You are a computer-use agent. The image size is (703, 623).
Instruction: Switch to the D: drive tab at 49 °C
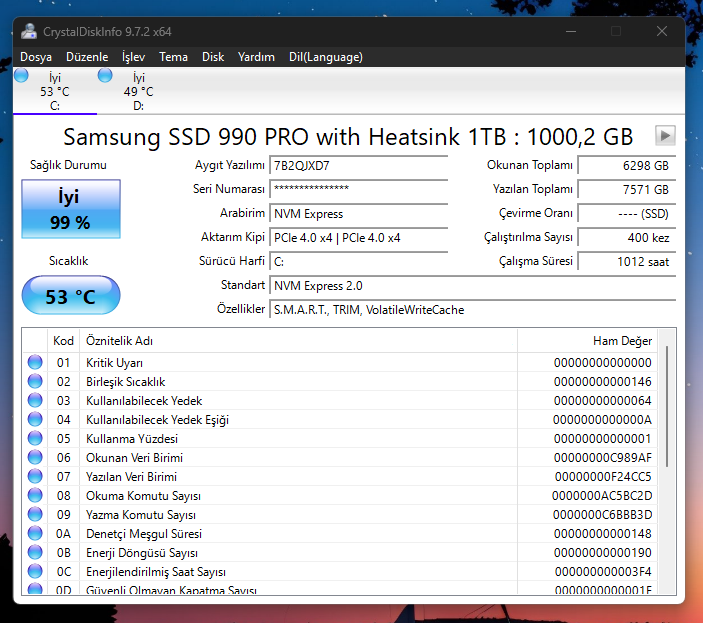139,91
